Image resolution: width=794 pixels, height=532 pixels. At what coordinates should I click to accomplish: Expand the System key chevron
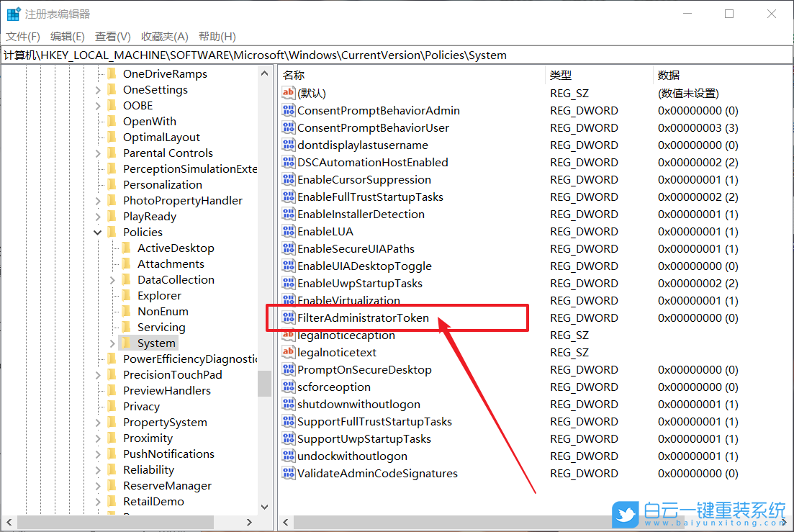112,343
